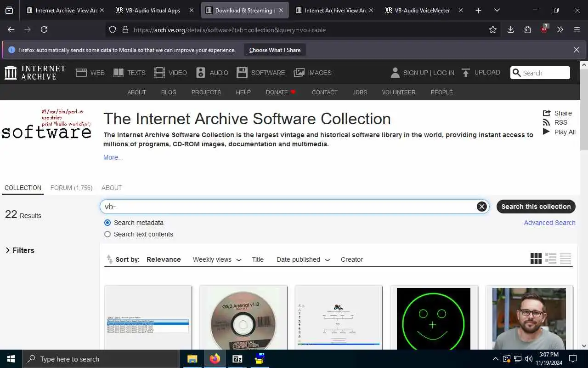This screenshot has height=368, width=588.
Task: Click the Play All triangle icon
Action: (546, 132)
